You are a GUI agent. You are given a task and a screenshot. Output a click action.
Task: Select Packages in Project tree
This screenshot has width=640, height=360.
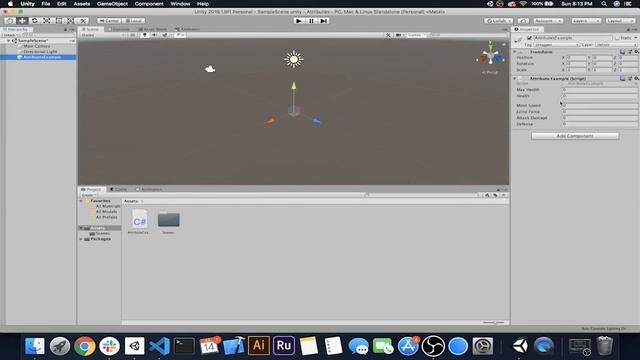(x=100, y=239)
